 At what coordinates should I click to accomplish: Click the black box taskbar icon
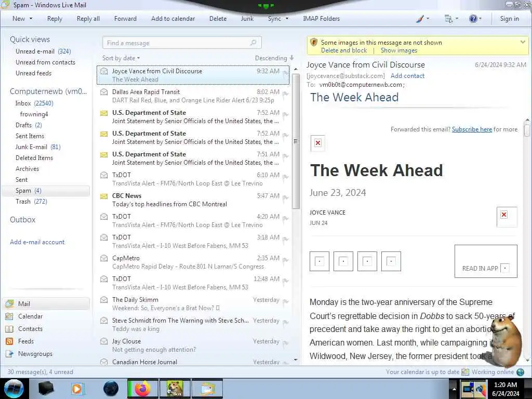(46, 389)
